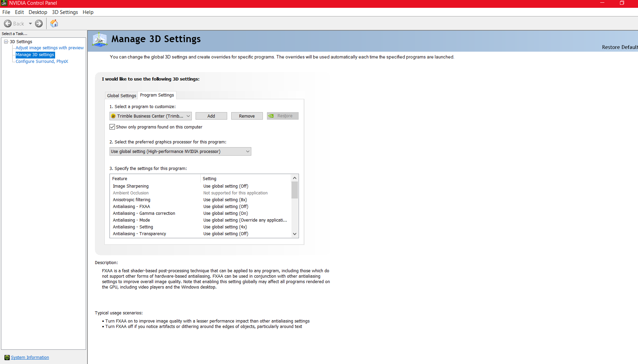This screenshot has height=364, width=638.
Task: Open the Home icon in toolbar
Action: tap(54, 23)
